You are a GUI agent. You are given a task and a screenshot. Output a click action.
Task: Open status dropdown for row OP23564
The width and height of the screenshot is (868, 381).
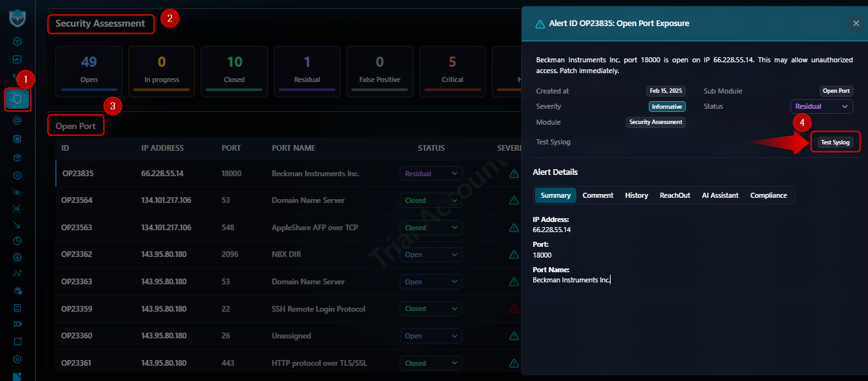431,200
